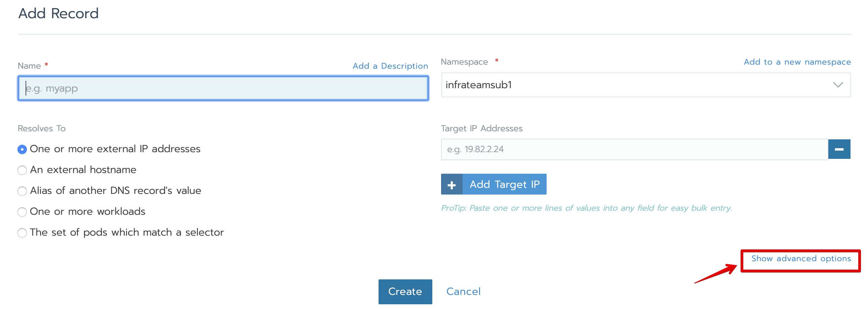Expand 'Show advanced options'
868x309 pixels.
(x=801, y=259)
